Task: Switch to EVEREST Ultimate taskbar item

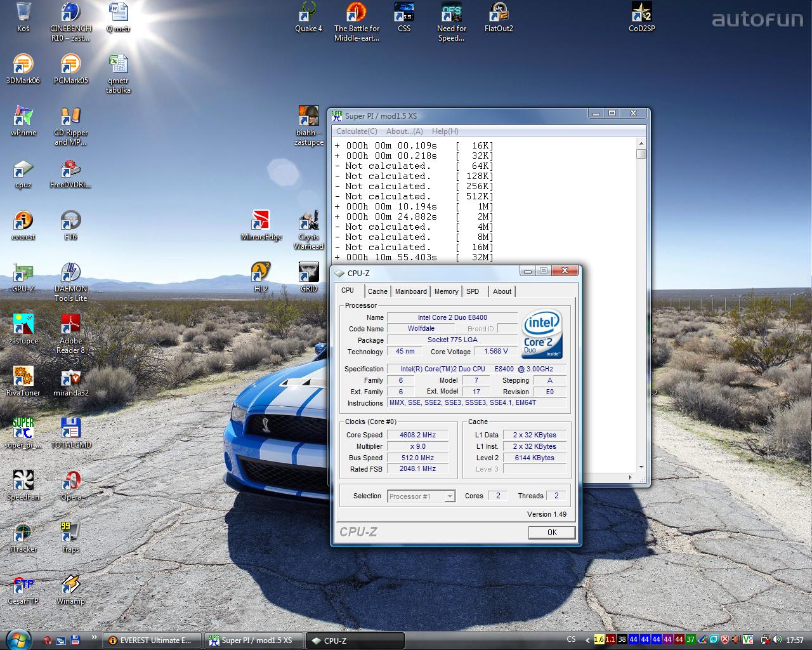Action: [x=152, y=640]
